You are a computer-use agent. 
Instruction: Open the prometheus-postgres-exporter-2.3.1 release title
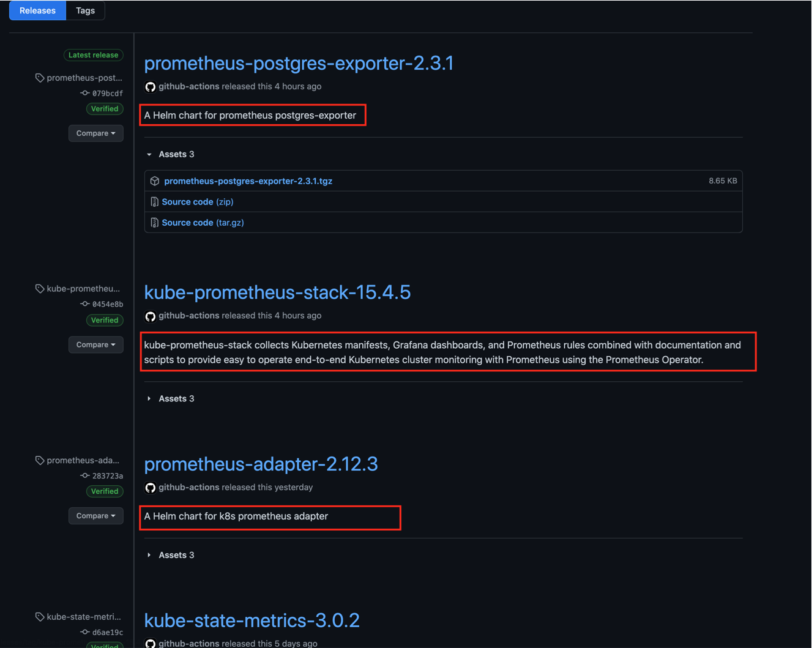pos(299,63)
